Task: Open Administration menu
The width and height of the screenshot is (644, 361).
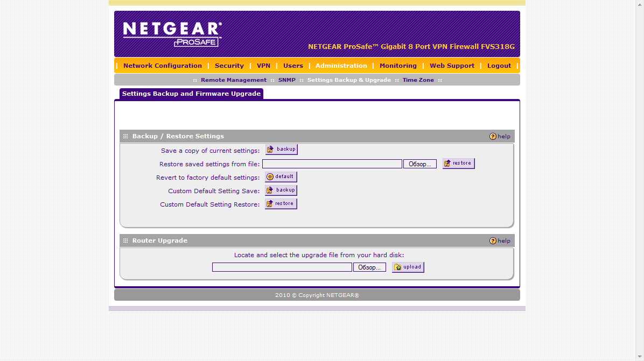Action: click(x=341, y=66)
